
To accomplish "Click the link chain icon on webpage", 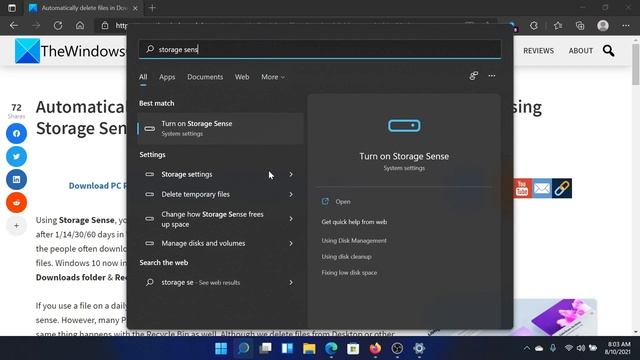I will (562, 189).
